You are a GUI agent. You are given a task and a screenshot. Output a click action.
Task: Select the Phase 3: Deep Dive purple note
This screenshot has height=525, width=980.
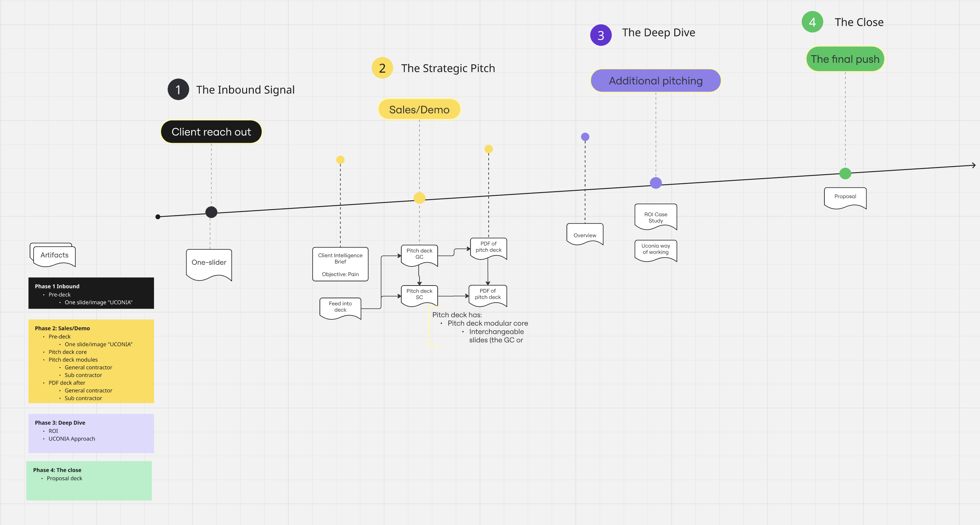coord(91,433)
